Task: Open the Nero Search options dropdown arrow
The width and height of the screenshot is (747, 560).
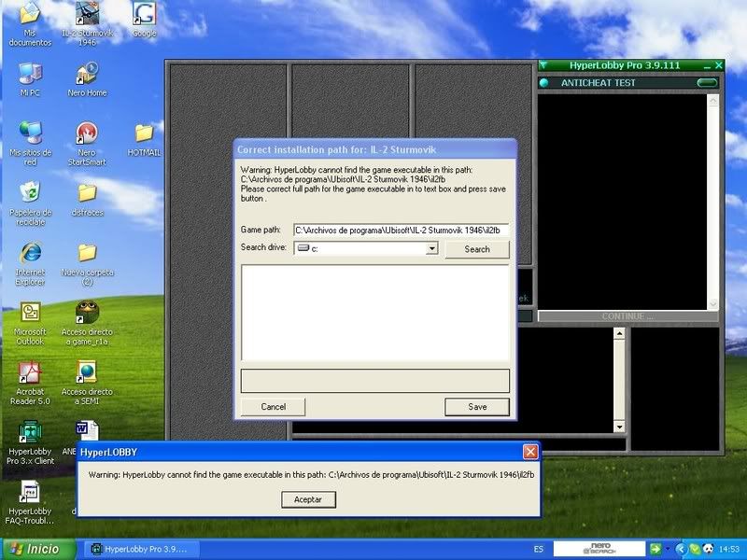Action: [668, 549]
